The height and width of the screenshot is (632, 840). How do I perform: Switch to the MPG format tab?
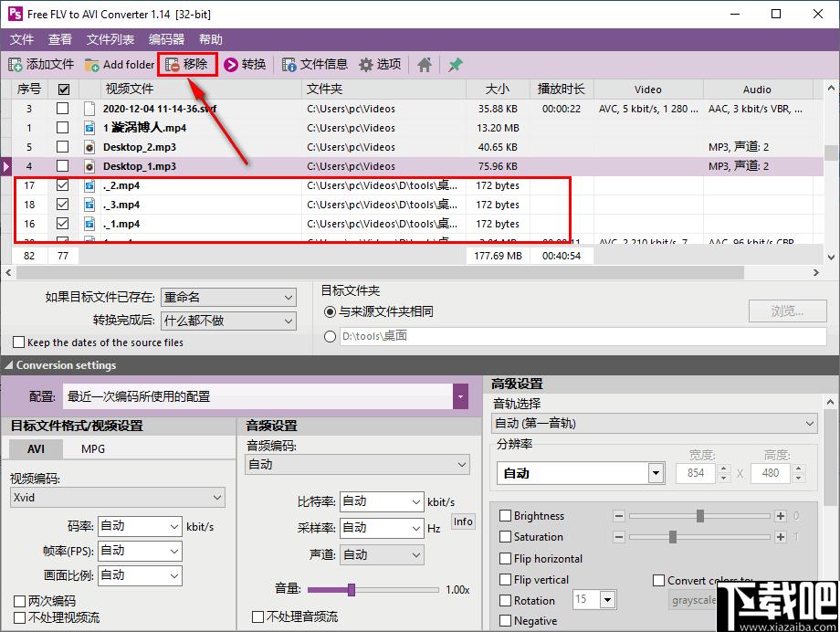pyautogui.click(x=93, y=448)
